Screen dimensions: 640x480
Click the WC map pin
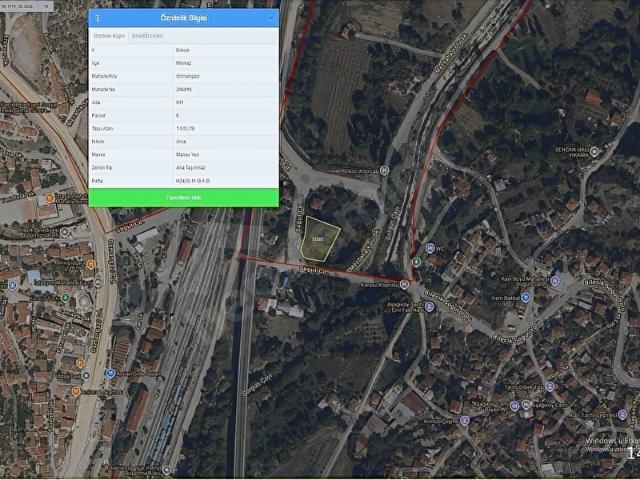click(430, 248)
